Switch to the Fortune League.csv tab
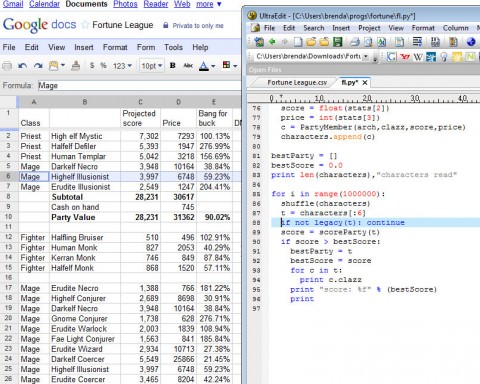Screen dimensions: 480x384 coord(297,82)
